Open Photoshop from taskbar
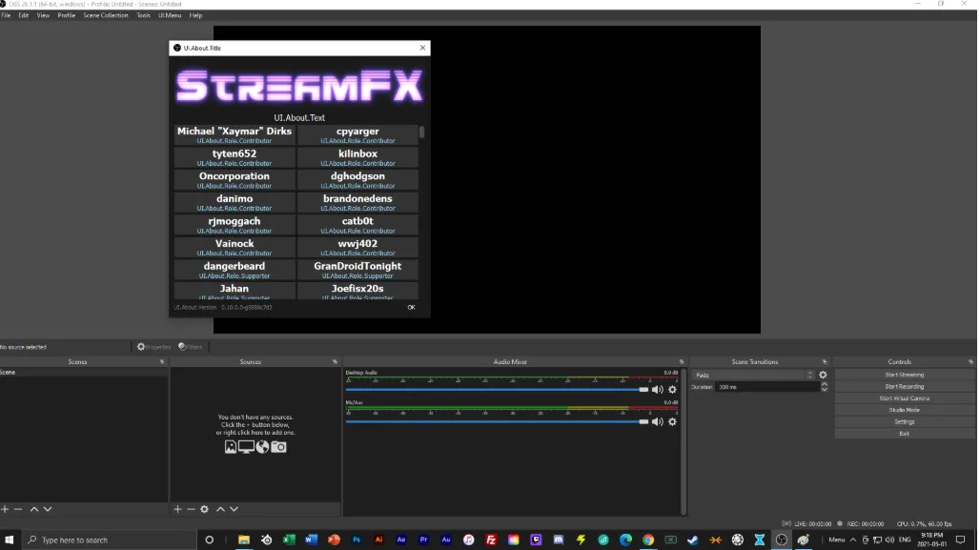Image resolution: width=980 pixels, height=550 pixels. pyautogui.click(x=357, y=540)
